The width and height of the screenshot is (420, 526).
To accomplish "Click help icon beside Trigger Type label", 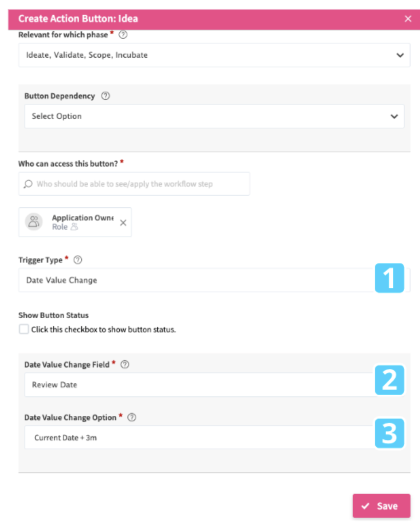I will click(78, 260).
